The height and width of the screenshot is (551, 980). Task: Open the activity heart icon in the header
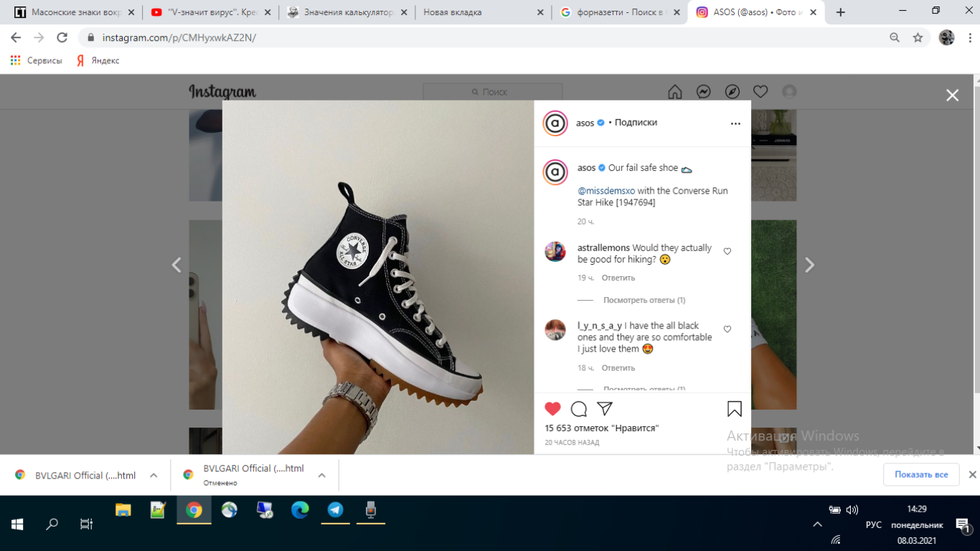coord(760,92)
